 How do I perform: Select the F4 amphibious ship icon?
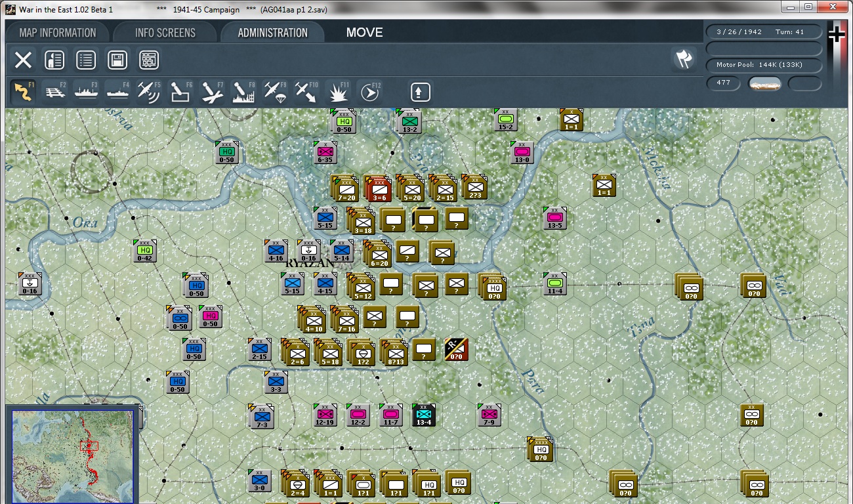click(117, 93)
